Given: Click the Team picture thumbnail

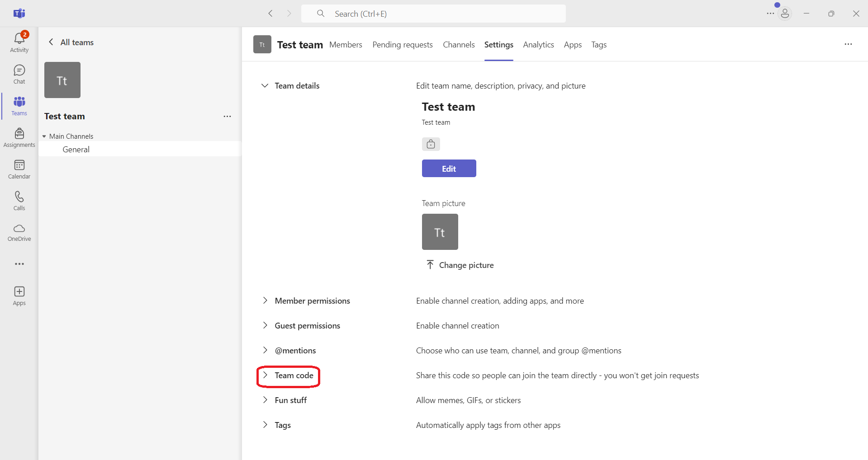Looking at the screenshot, I should [440, 232].
